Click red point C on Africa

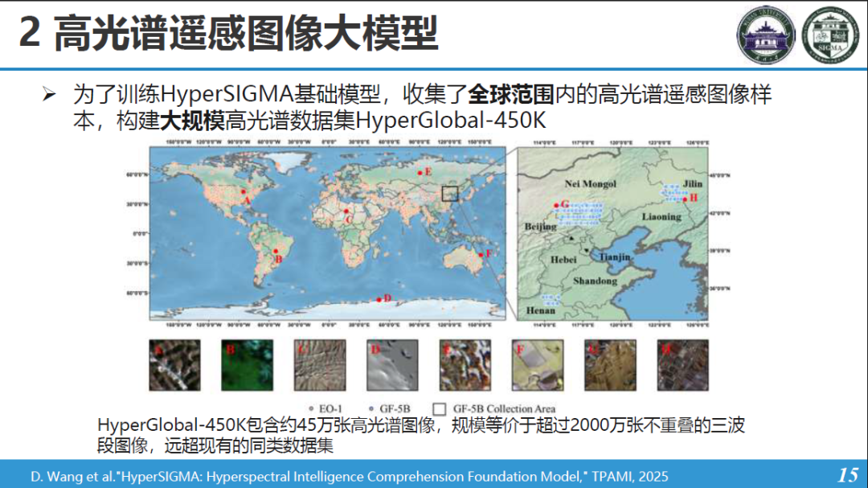click(346, 211)
